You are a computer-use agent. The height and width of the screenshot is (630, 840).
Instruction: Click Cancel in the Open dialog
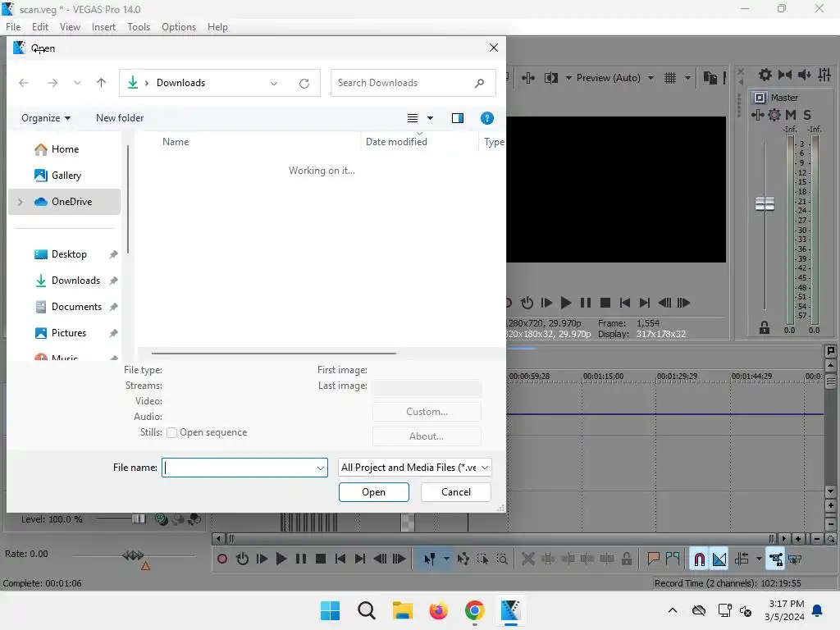tap(456, 492)
